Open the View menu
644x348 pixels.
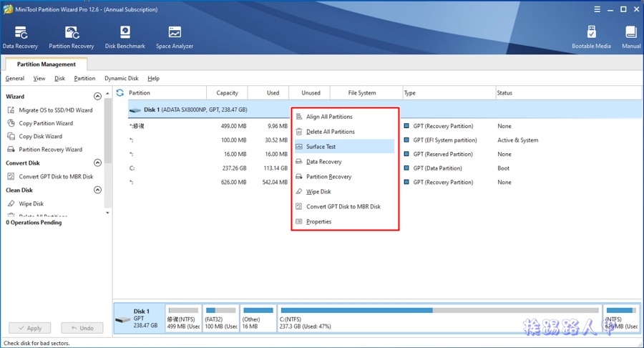(x=39, y=79)
